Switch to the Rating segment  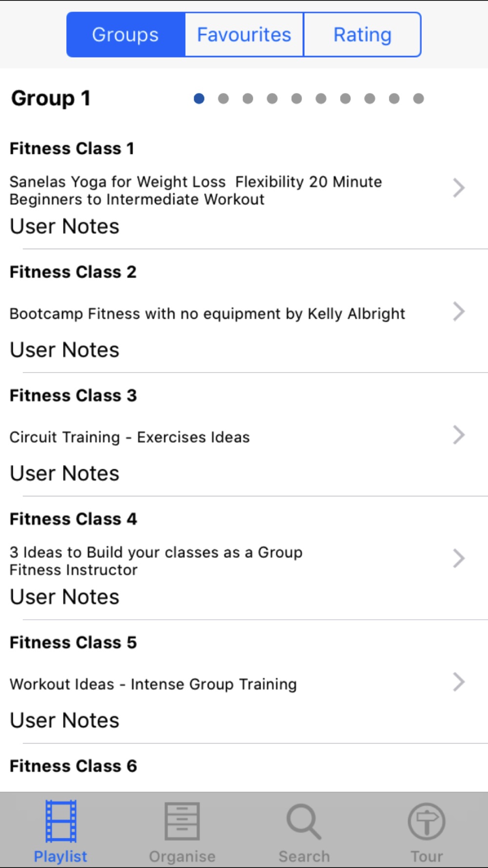(x=362, y=35)
